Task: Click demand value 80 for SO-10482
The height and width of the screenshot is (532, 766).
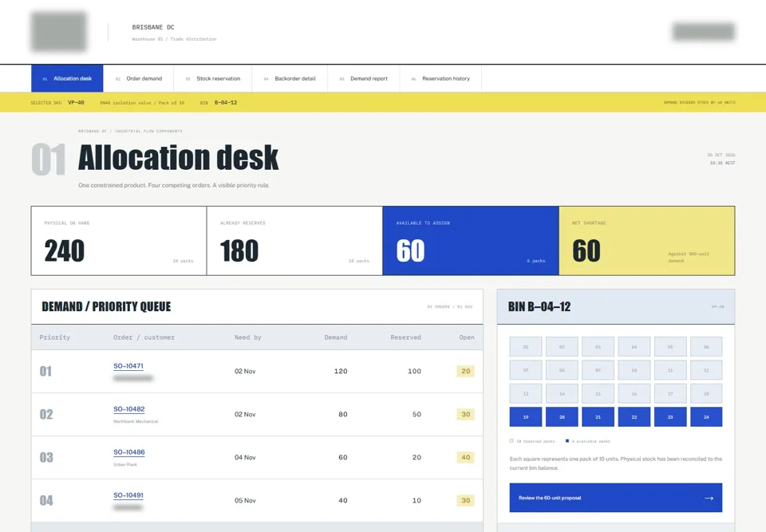Action: [343, 414]
